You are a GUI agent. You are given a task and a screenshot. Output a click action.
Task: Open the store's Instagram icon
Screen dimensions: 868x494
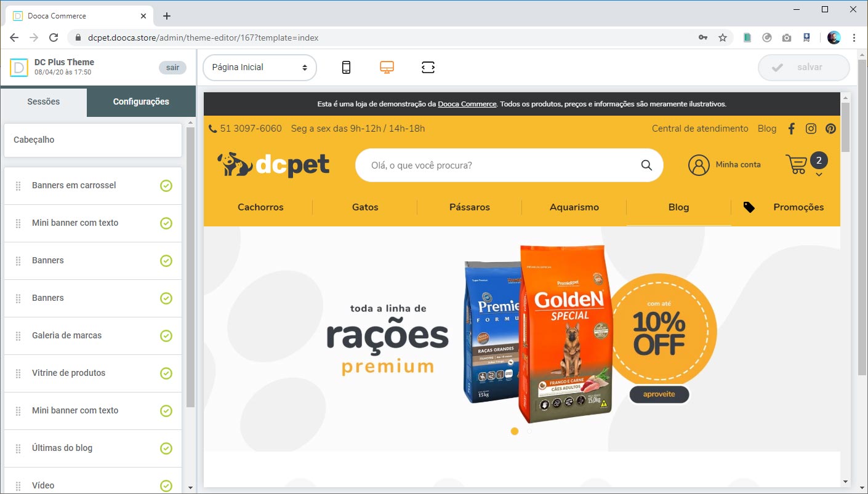tap(811, 129)
